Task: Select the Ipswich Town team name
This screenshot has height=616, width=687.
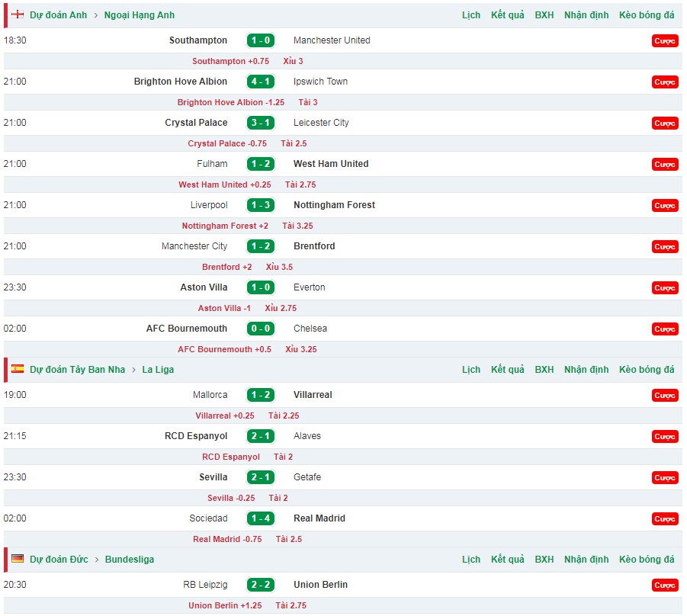Action: (x=320, y=82)
